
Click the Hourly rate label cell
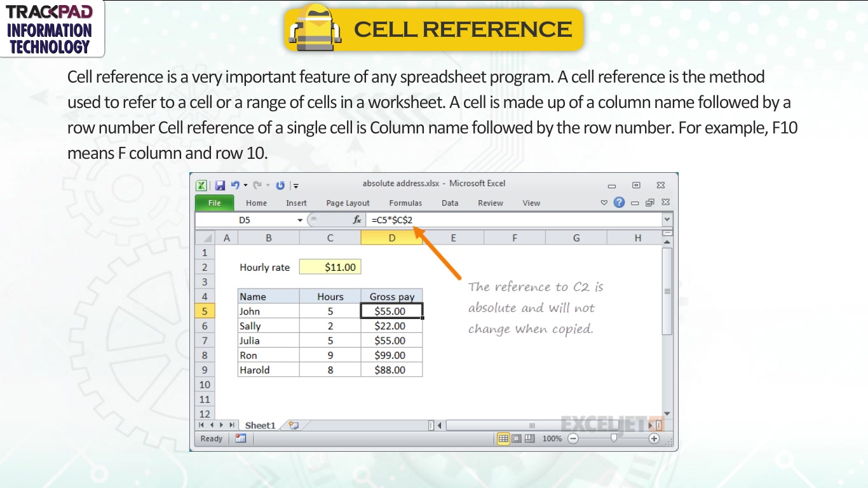pos(268,268)
